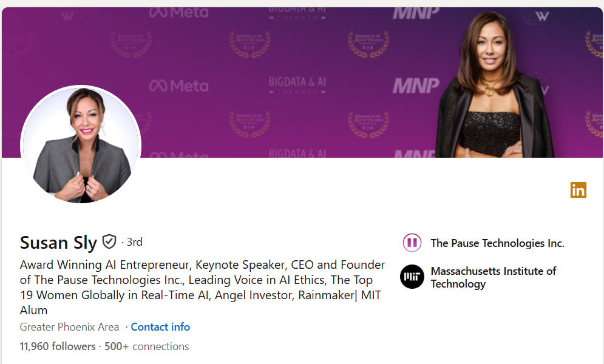The height and width of the screenshot is (364, 604).
Task: Open The Pause Technologies Inc. company link
Action: coord(497,243)
